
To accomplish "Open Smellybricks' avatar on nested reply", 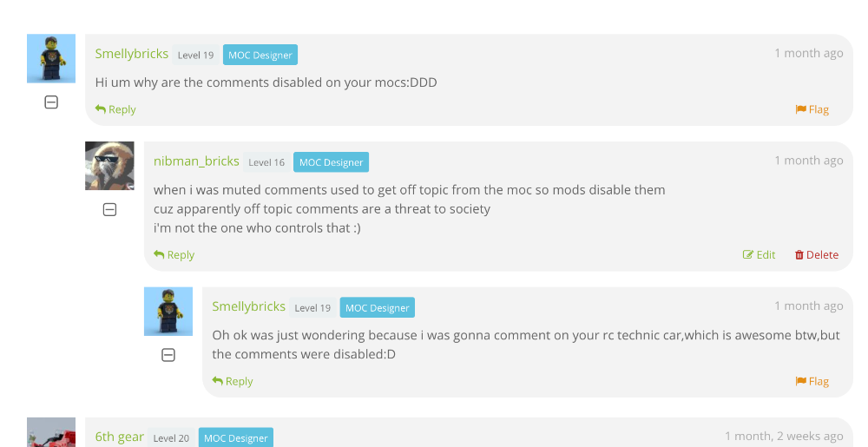I will coord(168,311).
